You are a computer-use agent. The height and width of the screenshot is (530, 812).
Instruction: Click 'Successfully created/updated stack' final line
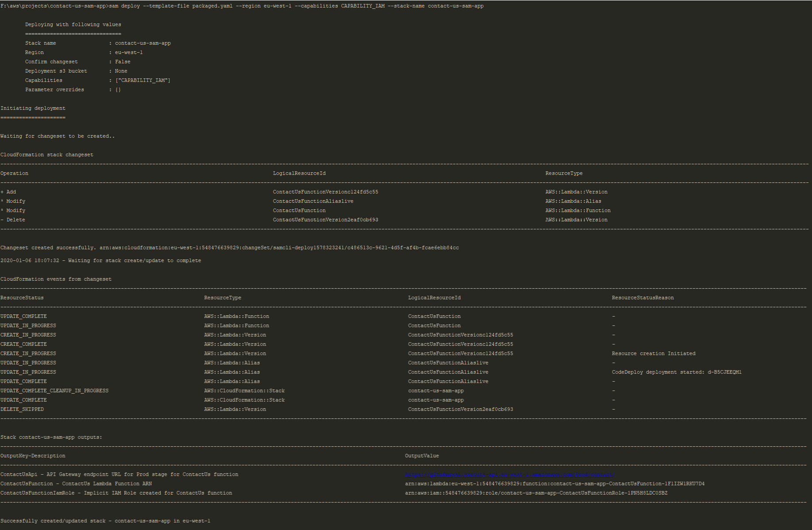105,521
